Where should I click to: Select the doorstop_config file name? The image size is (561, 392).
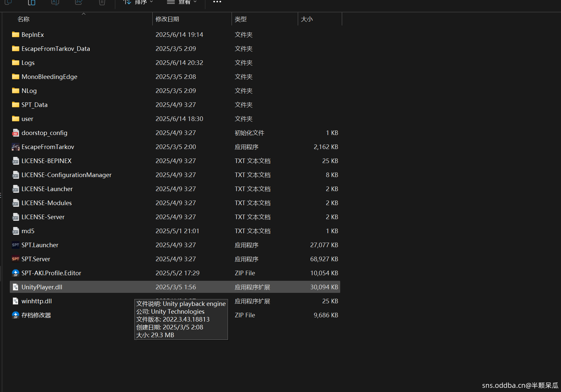(x=44, y=133)
